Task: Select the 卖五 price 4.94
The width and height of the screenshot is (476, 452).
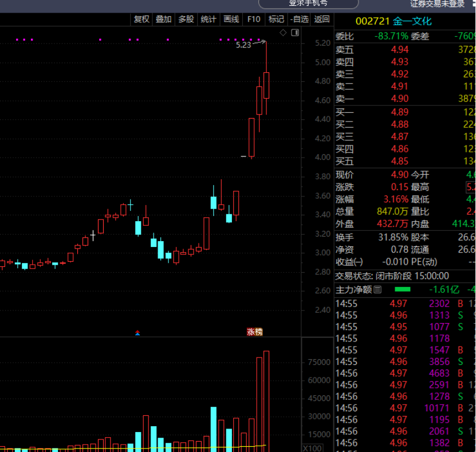Action: [x=399, y=49]
